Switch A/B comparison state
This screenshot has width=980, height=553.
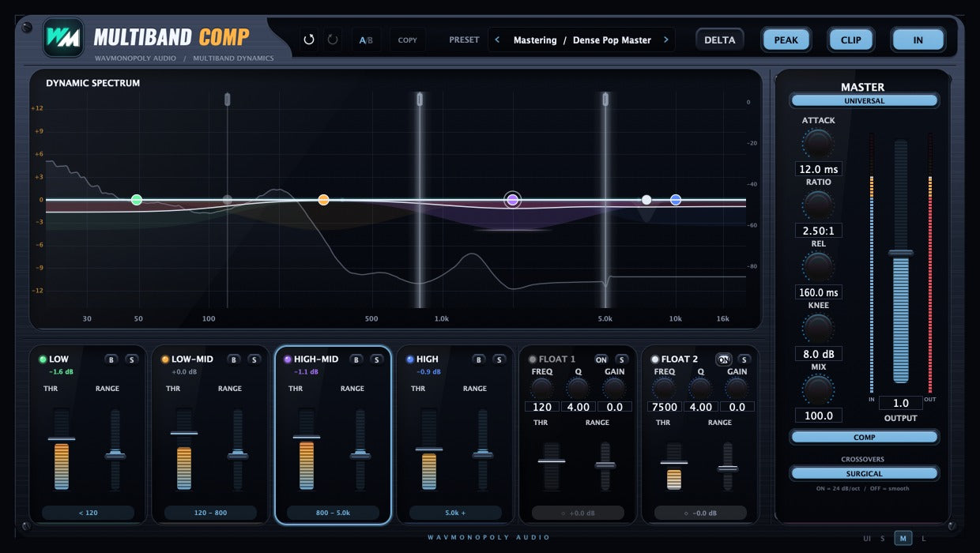click(x=366, y=39)
